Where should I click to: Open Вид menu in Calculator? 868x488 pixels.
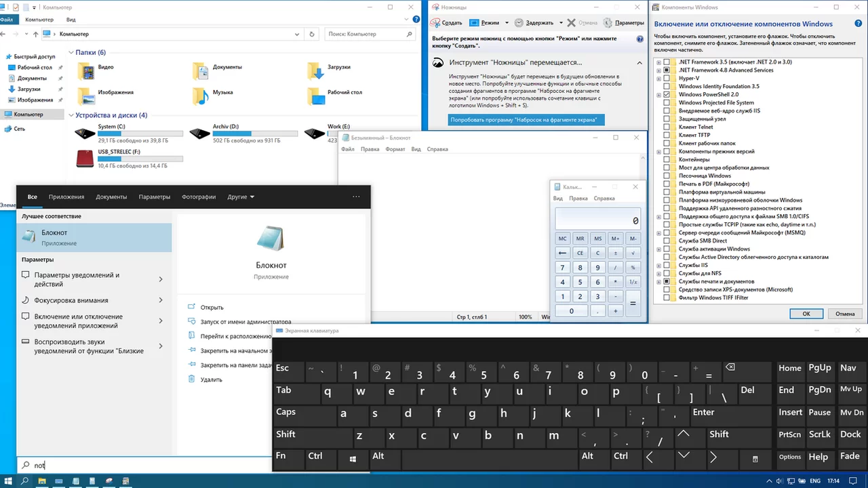[x=558, y=199]
